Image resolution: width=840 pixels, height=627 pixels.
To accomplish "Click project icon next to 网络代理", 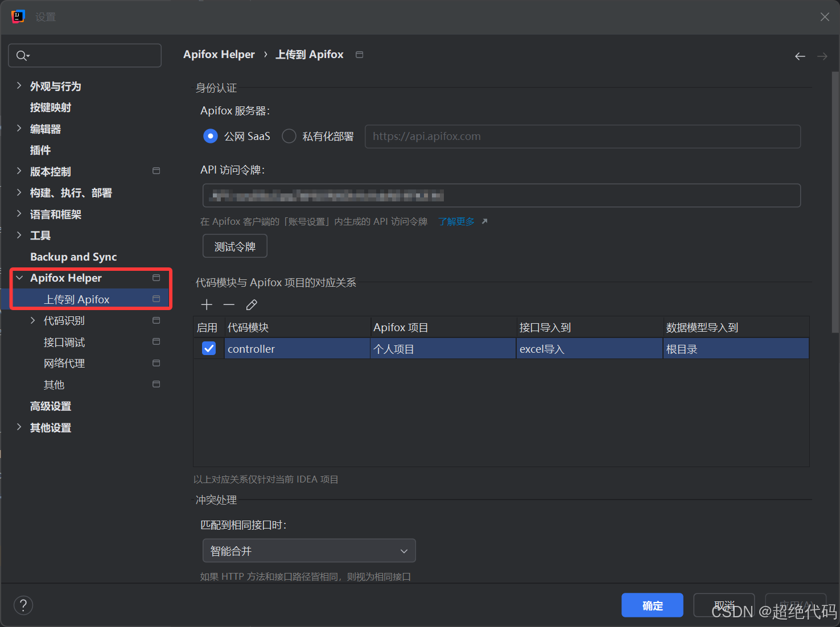I will click(x=157, y=363).
